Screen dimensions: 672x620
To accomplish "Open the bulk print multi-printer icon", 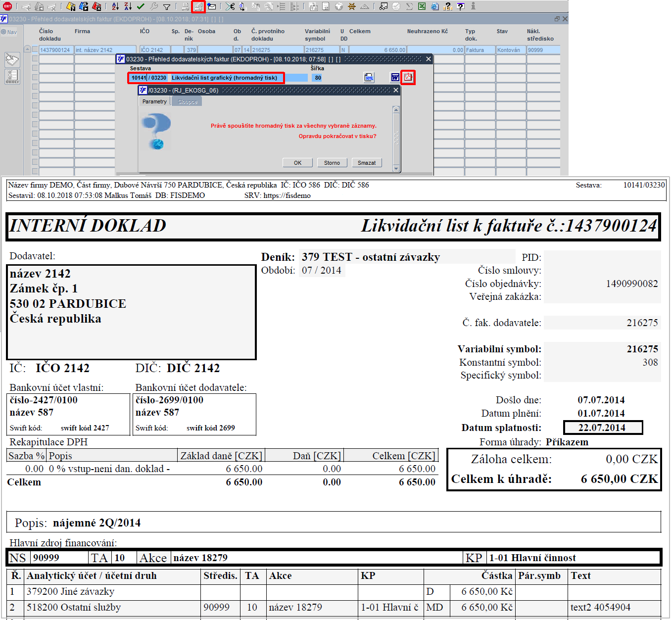I will point(198,6).
